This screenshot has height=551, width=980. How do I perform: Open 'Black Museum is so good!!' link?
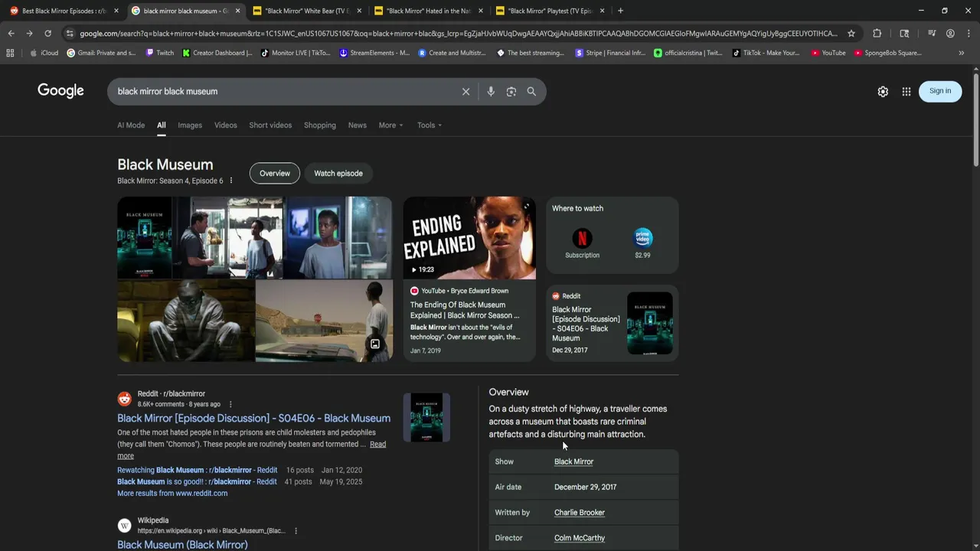[x=198, y=482]
